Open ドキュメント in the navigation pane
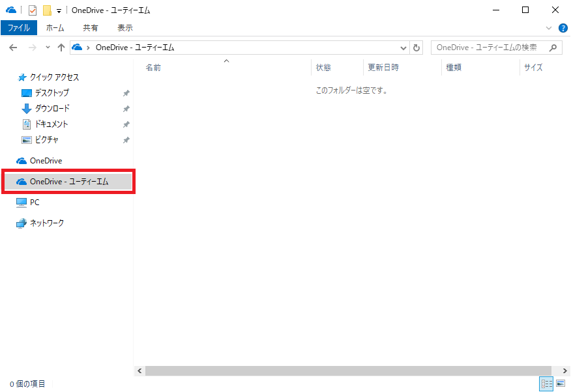 point(51,124)
